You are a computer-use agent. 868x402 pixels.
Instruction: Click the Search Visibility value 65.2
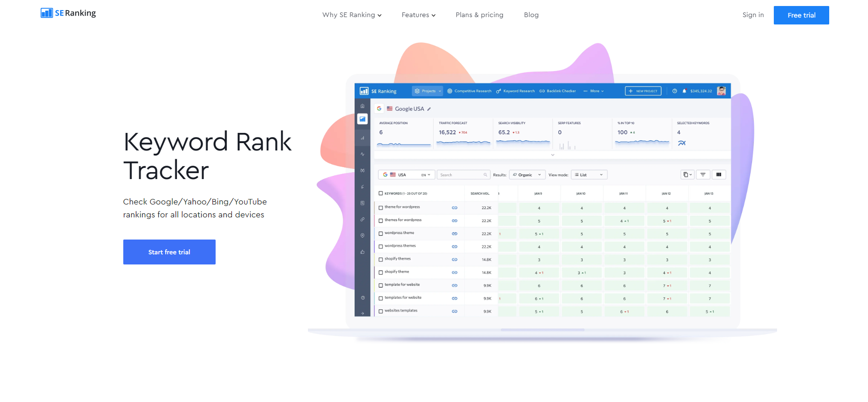pos(504,132)
